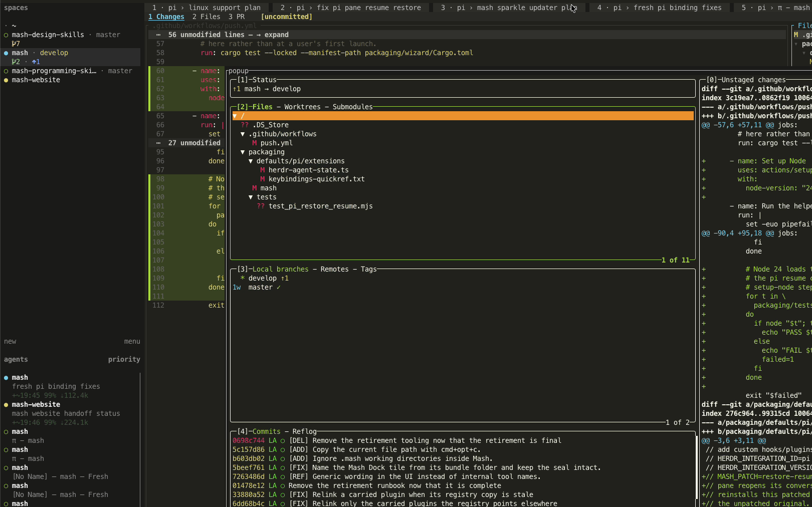The image size is (812, 507).
Task: Click the untracked marker beside .DS_Store
Action: point(245,125)
